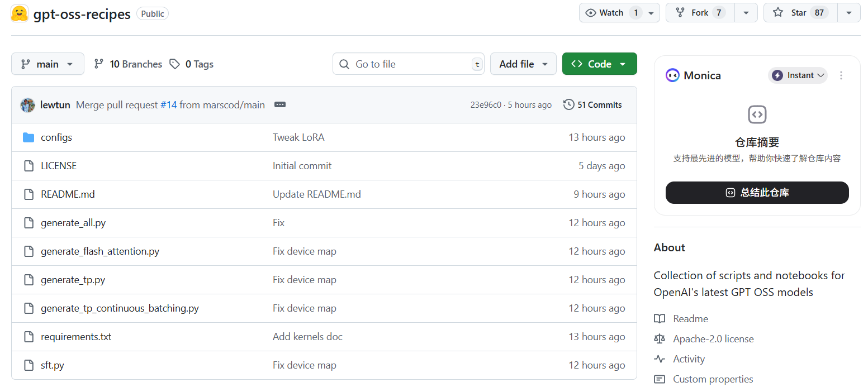Click the file icon beside generate_tp.py
This screenshot has width=868, height=387.
(x=29, y=280)
